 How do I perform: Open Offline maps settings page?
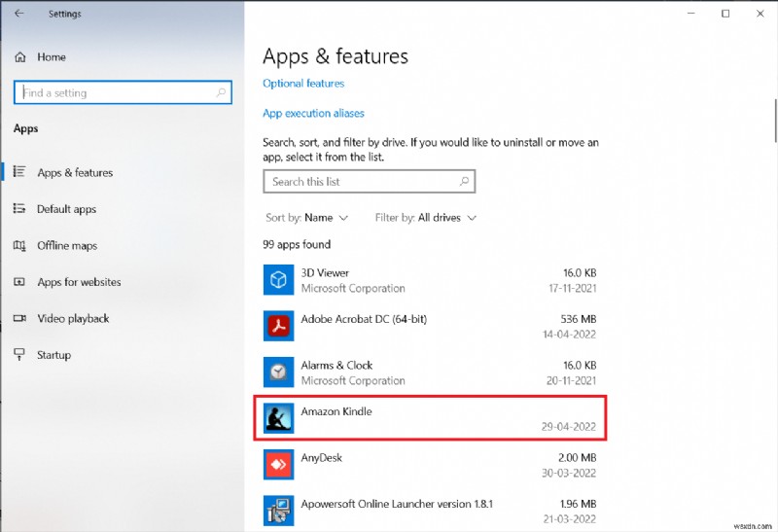(x=67, y=245)
